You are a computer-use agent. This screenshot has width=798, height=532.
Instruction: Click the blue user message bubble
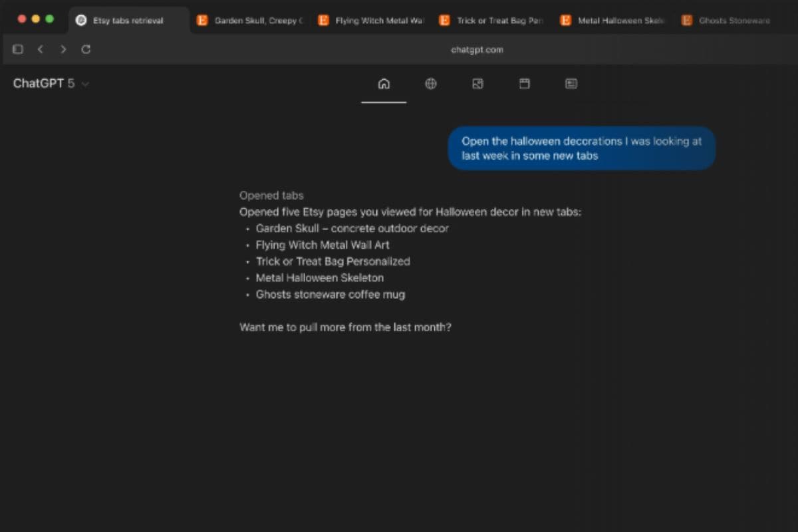[582, 148]
